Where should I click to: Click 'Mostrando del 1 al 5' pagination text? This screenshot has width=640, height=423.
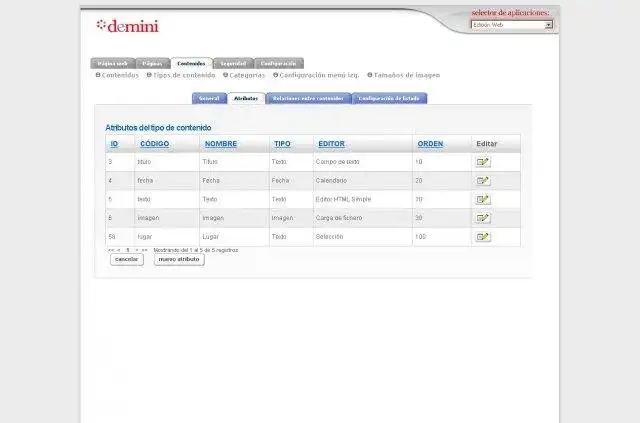[196, 250]
